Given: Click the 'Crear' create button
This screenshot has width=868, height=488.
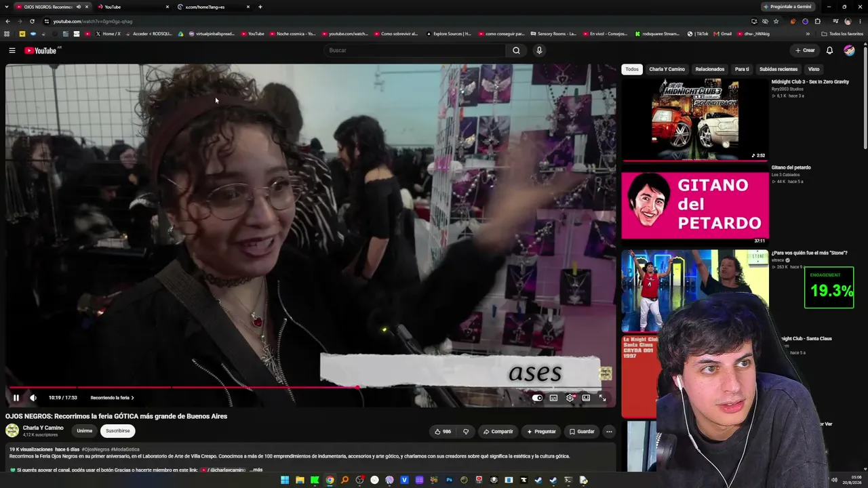Looking at the screenshot, I should [x=805, y=50].
